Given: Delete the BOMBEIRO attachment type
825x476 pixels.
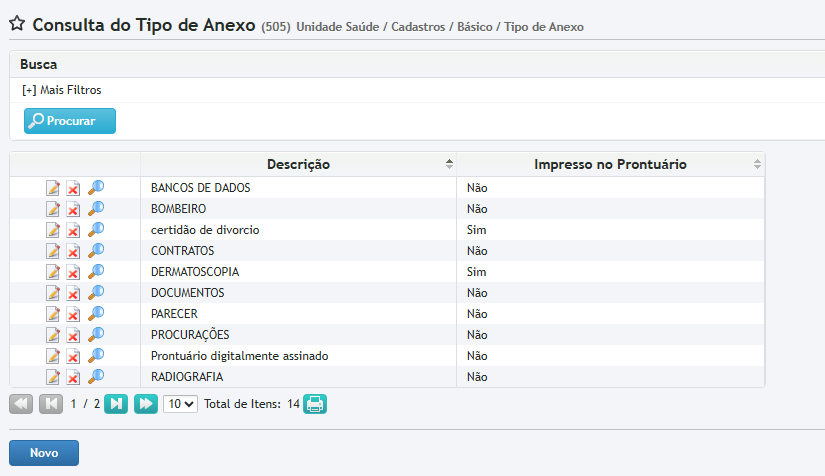Looking at the screenshot, I should (74, 209).
